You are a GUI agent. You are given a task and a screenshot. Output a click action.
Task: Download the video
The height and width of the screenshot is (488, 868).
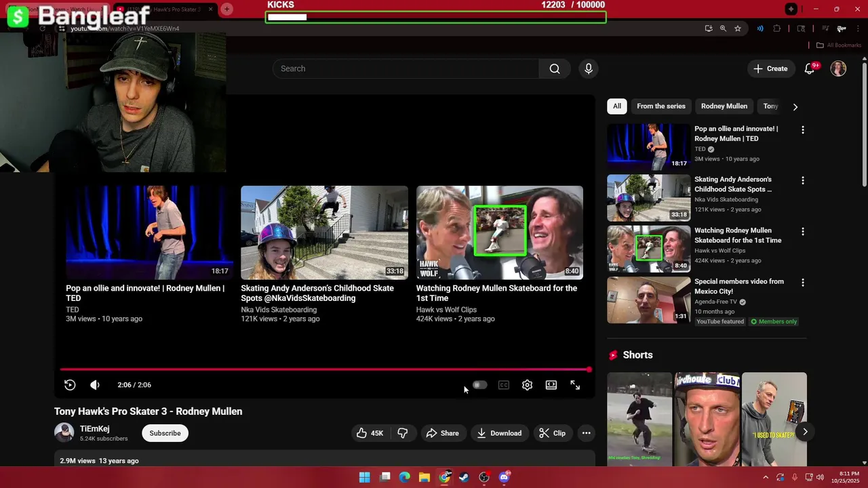point(499,433)
